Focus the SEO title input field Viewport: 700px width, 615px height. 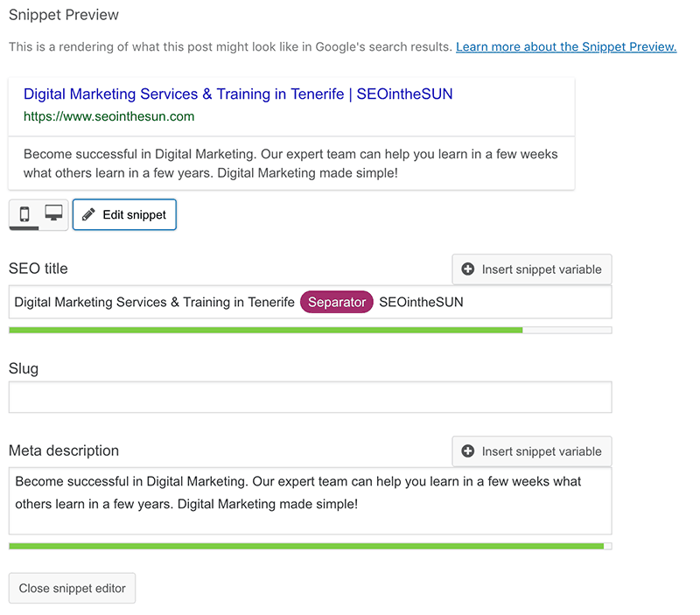pos(311,302)
